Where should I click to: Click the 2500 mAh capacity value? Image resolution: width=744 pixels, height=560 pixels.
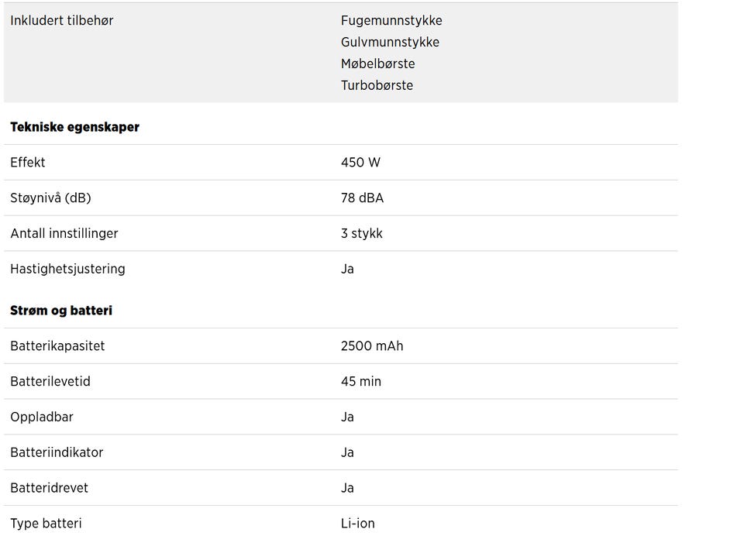tap(372, 346)
